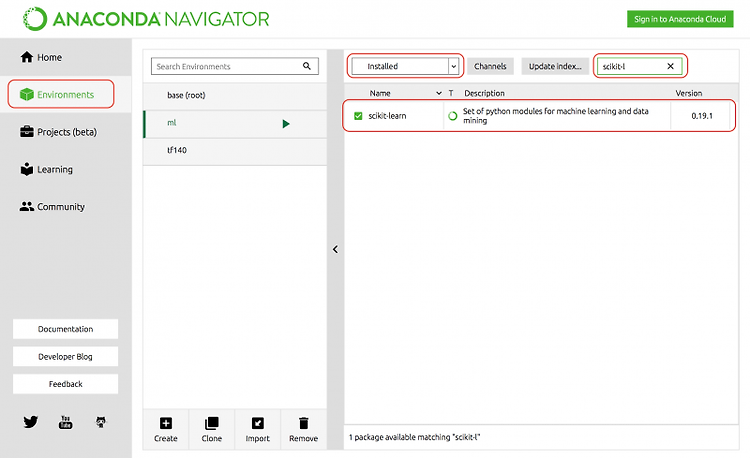Open the Developer Blog
The height and width of the screenshot is (458, 750).
click(66, 357)
